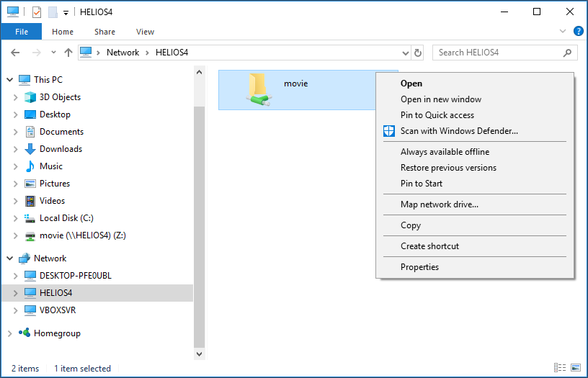Switch to the Share ribbon tab
Screen dimensions: 588x378
point(104,32)
